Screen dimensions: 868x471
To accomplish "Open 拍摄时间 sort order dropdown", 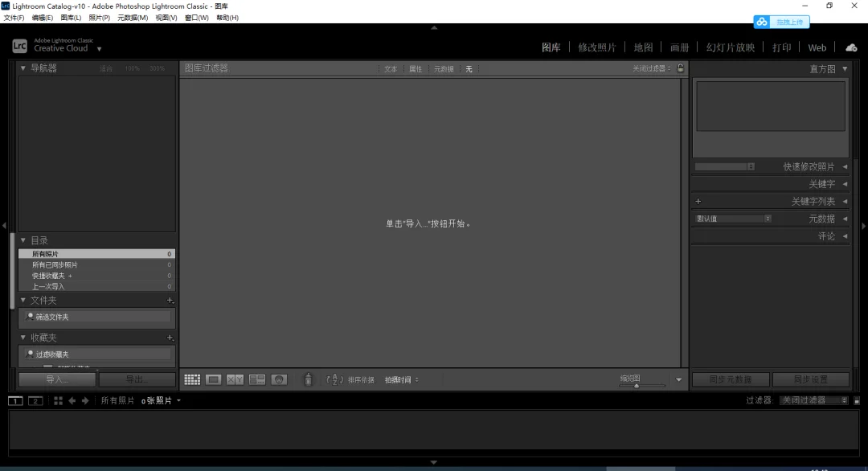I will click(x=402, y=379).
